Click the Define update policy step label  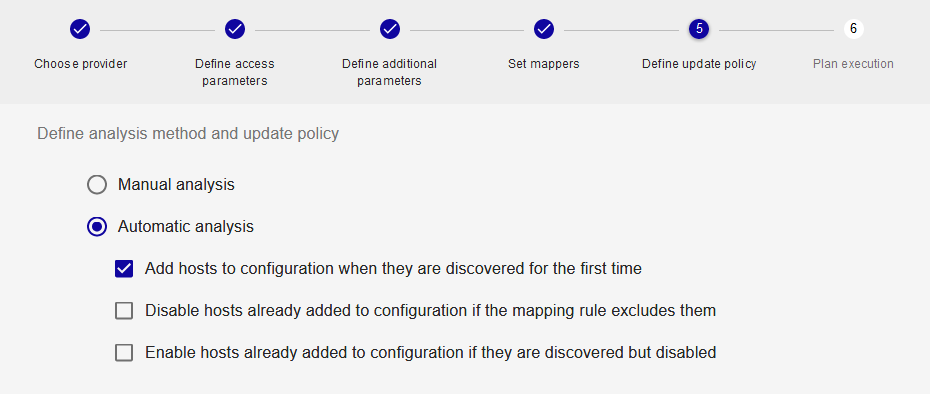click(699, 63)
